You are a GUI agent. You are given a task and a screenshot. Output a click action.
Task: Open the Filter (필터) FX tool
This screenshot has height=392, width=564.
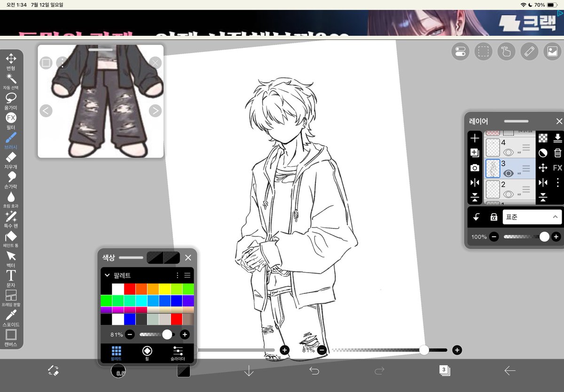[11, 120]
